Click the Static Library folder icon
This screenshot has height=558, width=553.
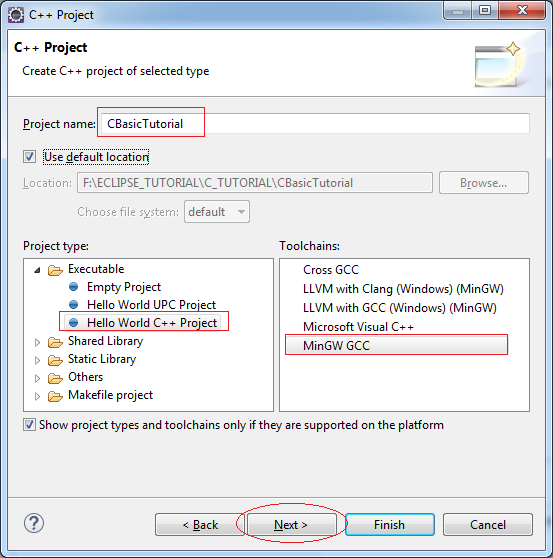coord(55,360)
